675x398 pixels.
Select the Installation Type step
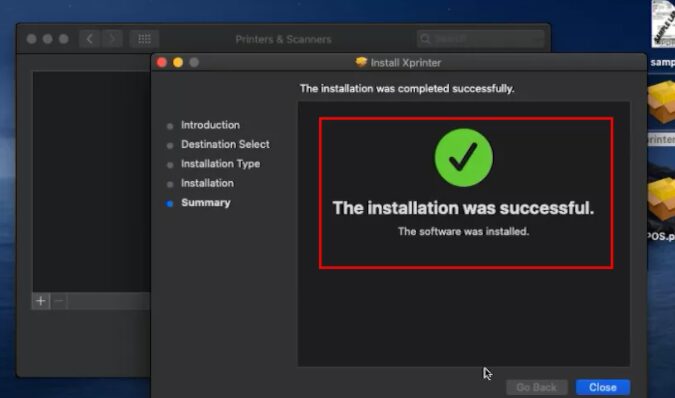coord(220,164)
